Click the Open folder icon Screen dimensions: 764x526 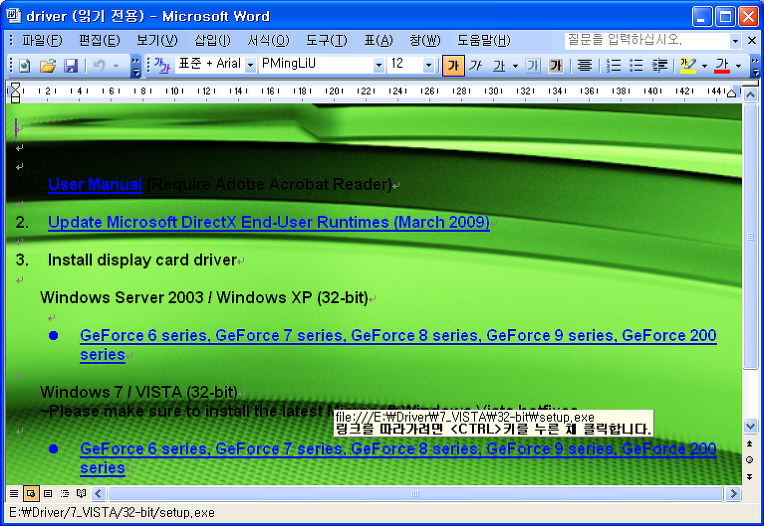click(x=48, y=65)
